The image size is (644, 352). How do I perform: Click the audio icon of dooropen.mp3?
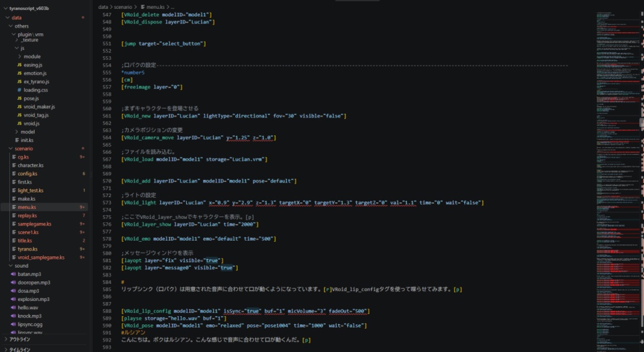[x=13, y=283]
